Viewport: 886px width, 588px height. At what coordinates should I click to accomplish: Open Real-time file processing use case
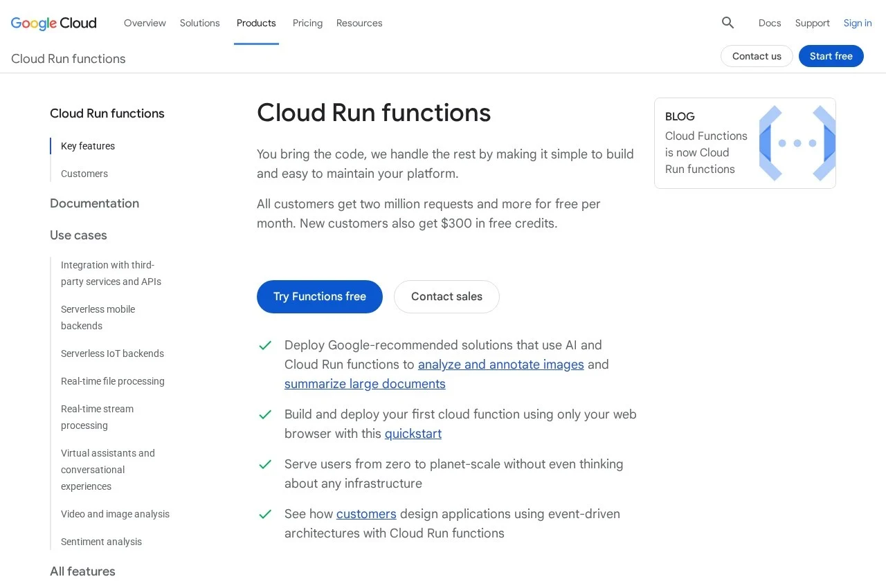[x=113, y=381]
